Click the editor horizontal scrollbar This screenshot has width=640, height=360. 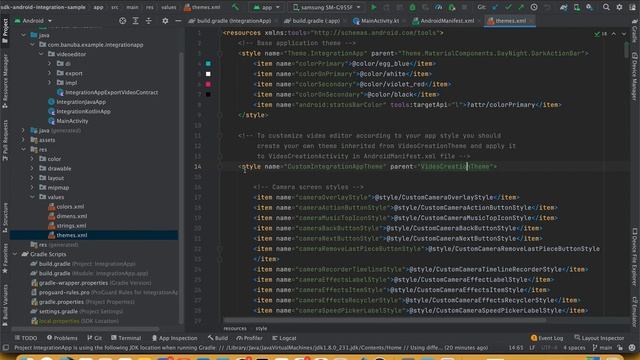click(x=384, y=320)
